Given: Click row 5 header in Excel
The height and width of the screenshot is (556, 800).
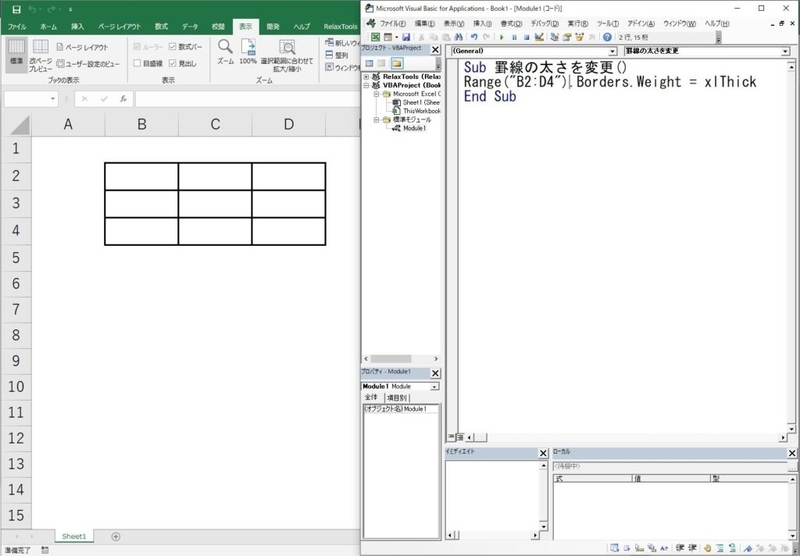Looking at the screenshot, I should click(16, 257).
